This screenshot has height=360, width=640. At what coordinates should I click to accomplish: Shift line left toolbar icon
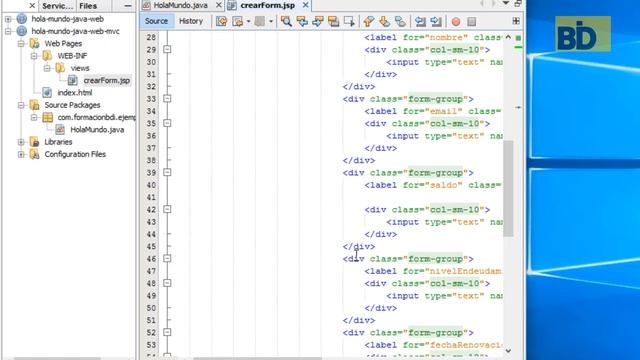click(x=420, y=21)
